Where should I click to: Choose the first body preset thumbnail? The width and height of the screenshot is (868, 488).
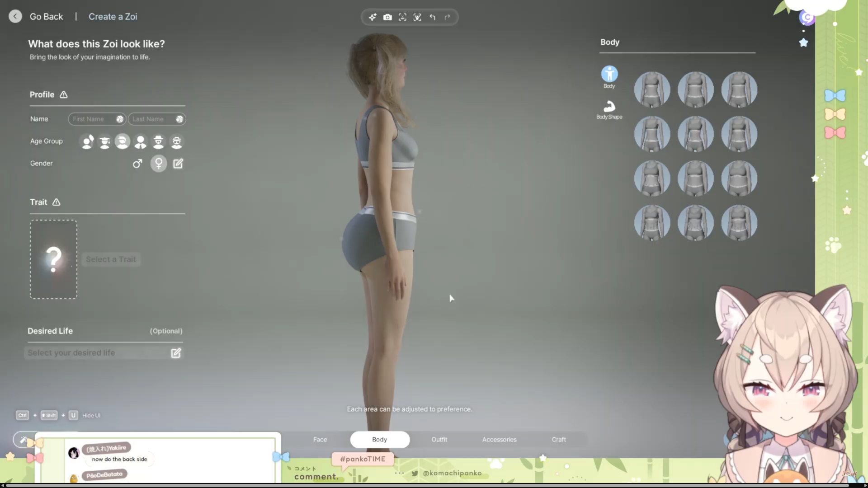tap(652, 89)
